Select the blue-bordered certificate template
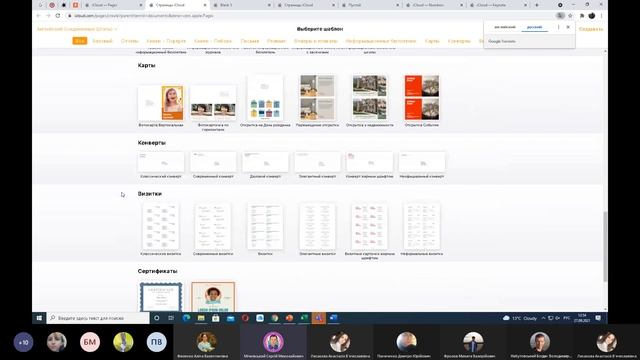Screen dimensions: 640x360 click(161, 297)
